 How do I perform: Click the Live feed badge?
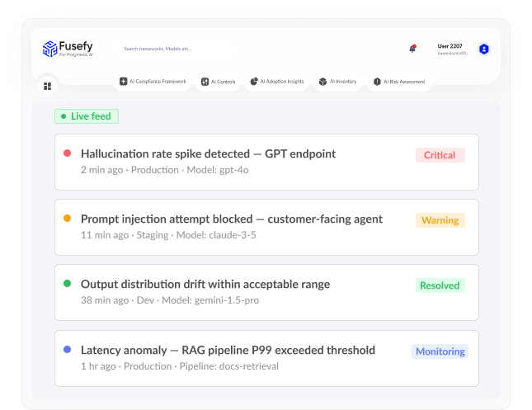(x=87, y=116)
